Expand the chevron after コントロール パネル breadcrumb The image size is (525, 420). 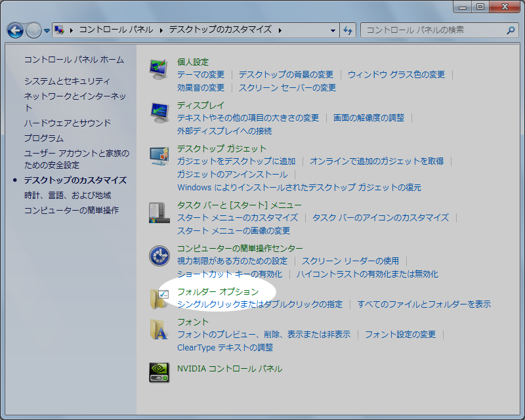coord(161,30)
